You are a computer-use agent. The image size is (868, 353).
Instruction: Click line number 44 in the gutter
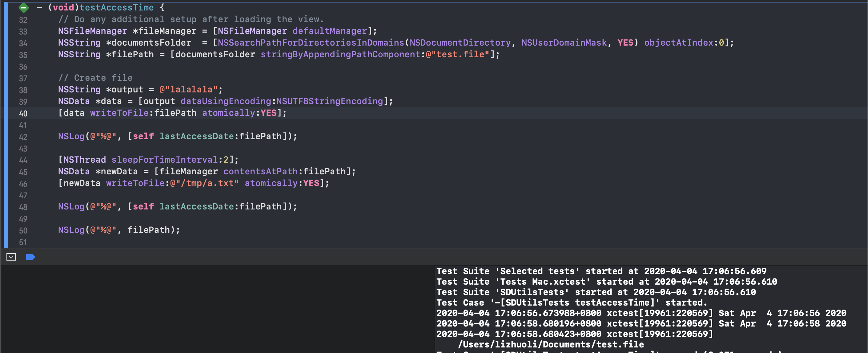click(x=23, y=160)
